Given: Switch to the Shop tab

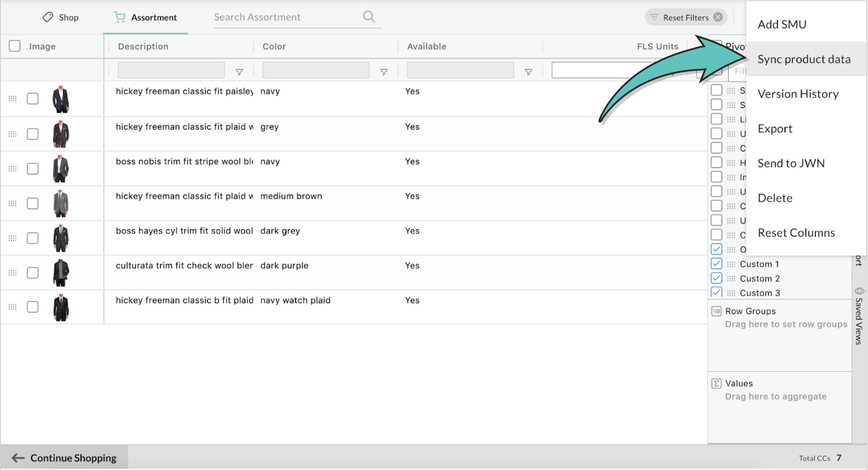Looking at the screenshot, I should [61, 18].
